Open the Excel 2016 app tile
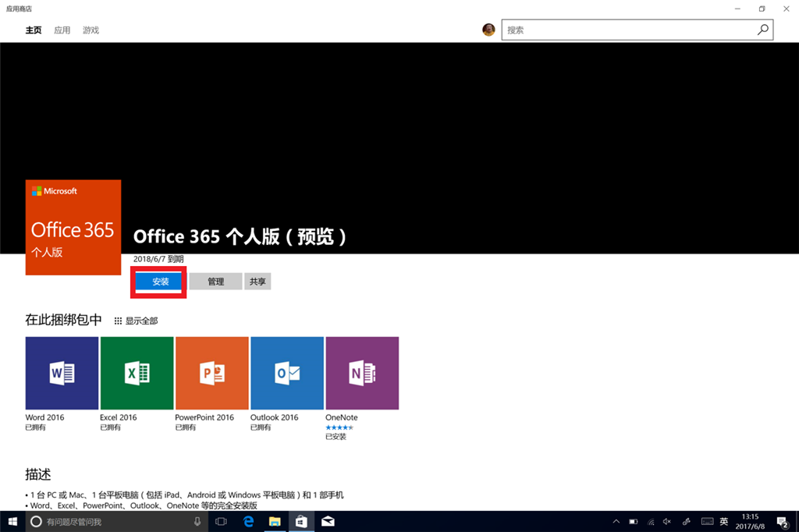Image resolution: width=799 pixels, height=532 pixels. (137, 373)
